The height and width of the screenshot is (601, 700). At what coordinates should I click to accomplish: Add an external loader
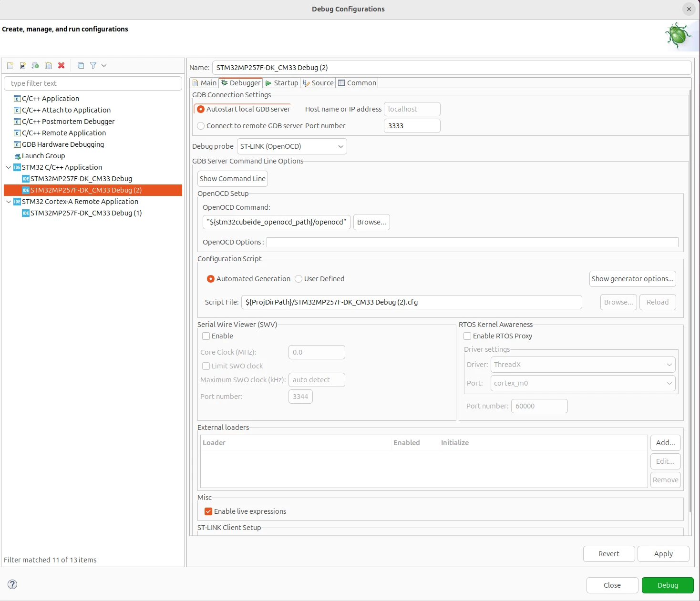pyautogui.click(x=665, y=443)
